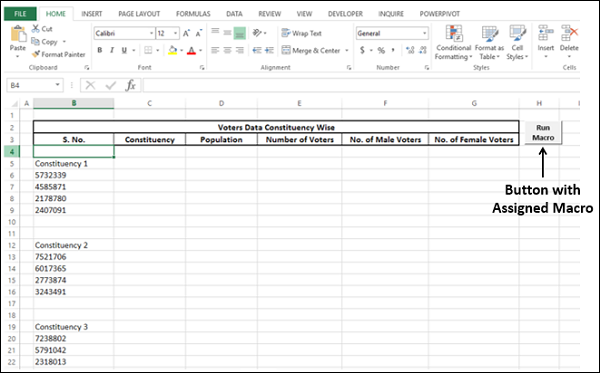Image resolution: width=600 pixels, height=373 pixels.
Task: Switch to the FORMULAS ribbon tab
Action: 193,14
